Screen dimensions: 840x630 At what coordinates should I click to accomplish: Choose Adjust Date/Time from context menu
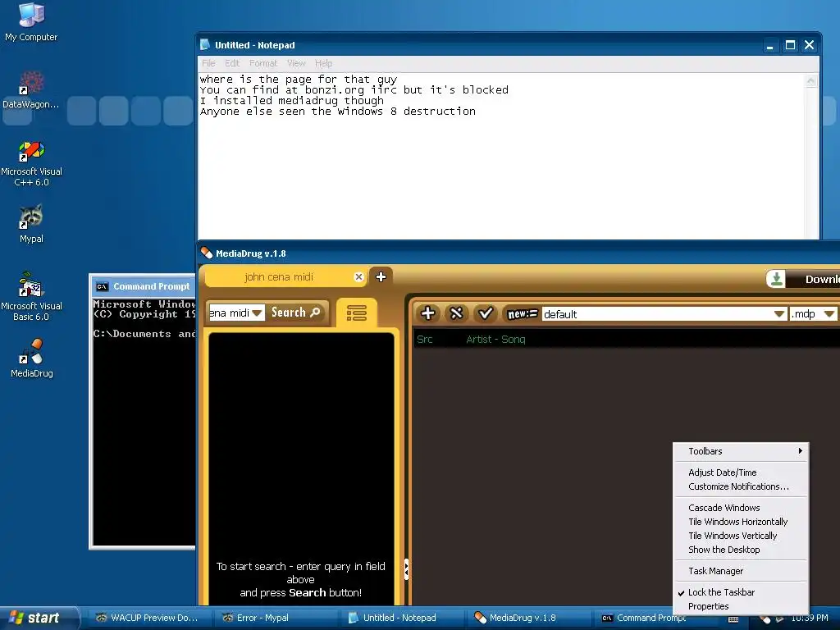[741, 472]
